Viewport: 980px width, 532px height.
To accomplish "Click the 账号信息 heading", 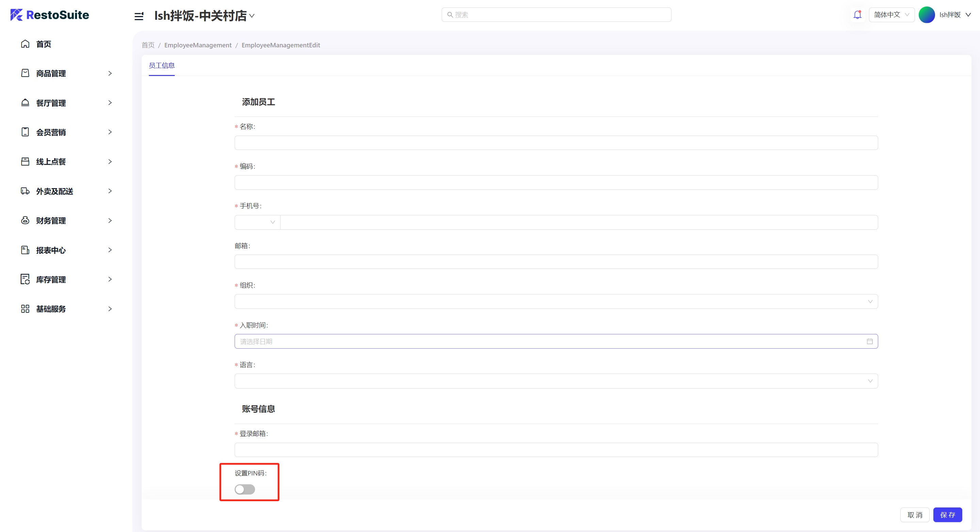I will pos(258,409).
